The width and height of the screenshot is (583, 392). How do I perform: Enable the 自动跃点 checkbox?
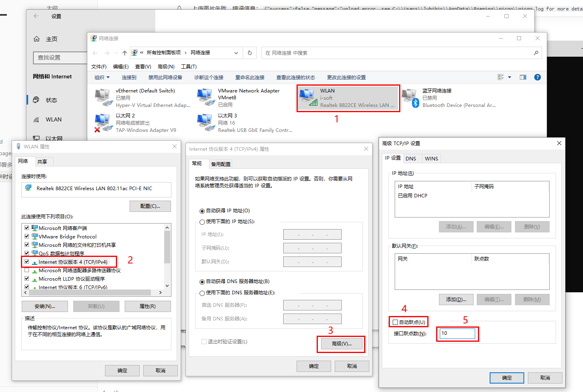pyautogui.click(x=396, y=322)
